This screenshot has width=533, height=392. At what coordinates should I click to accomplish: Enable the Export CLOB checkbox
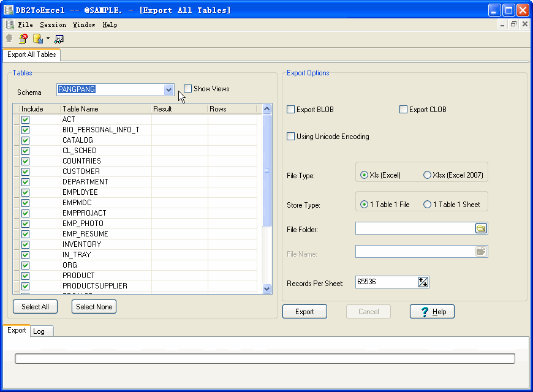tap(403, 110)
